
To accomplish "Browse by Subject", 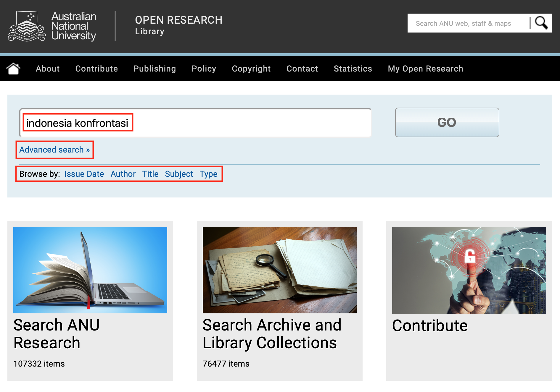I will [179, 174].
